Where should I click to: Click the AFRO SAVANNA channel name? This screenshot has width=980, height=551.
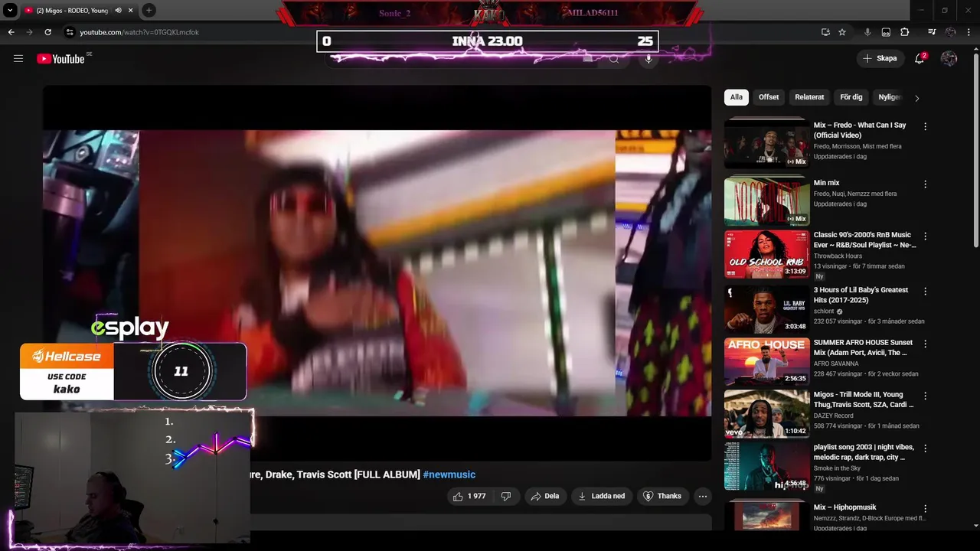click(836, 364)
